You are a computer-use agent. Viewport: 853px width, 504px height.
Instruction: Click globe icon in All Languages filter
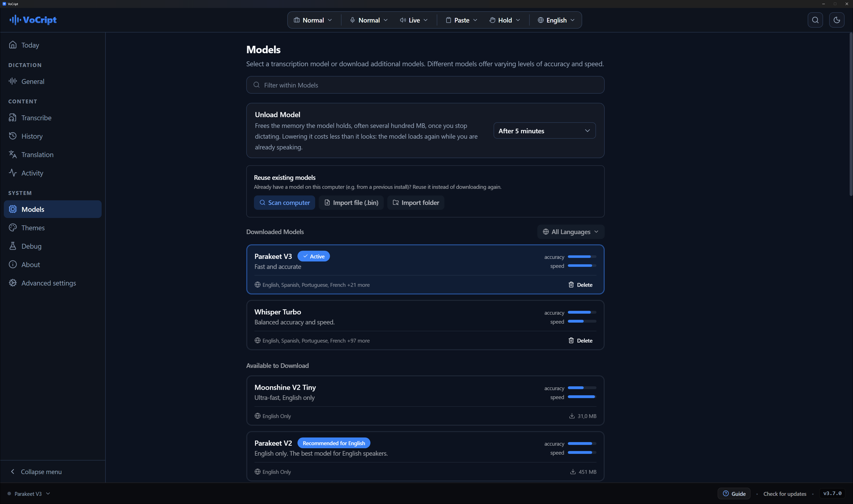pyautogui.click(x=546, y=232)
